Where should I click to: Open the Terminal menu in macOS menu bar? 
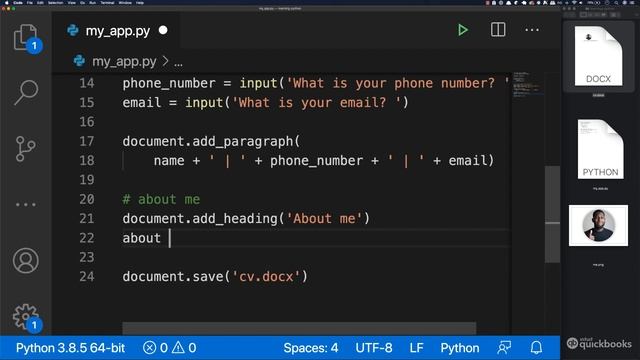point(107,3)
